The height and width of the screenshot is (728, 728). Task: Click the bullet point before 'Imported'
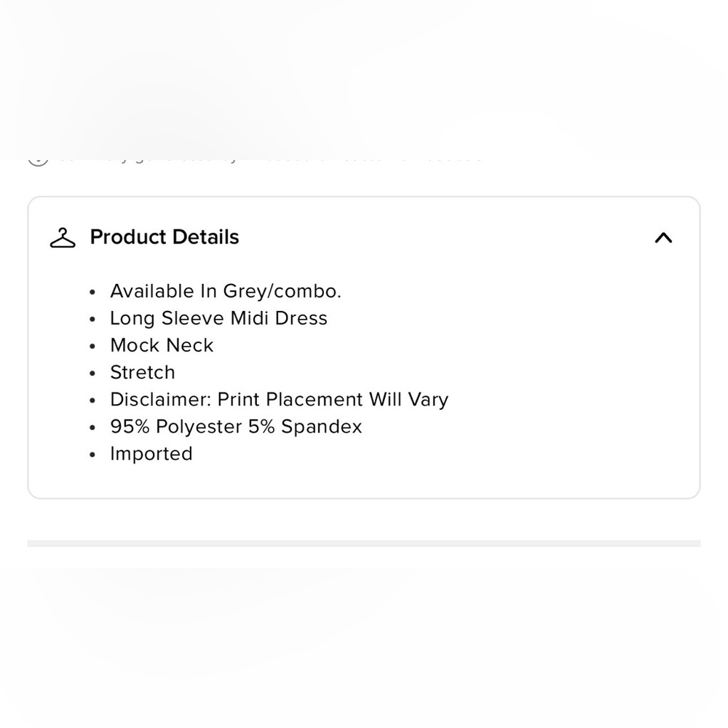point(92,454)
